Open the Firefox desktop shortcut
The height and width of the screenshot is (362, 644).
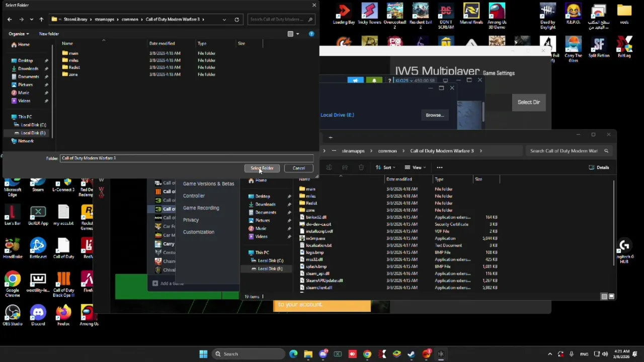(x=63, y=316)
